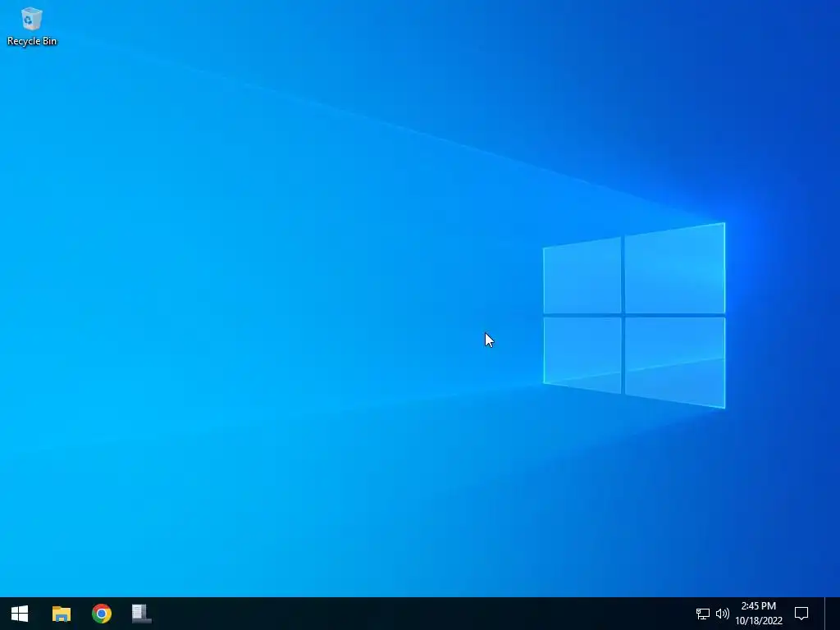
Task: Open the Windows Start menu
Action: tap(20, 614)
